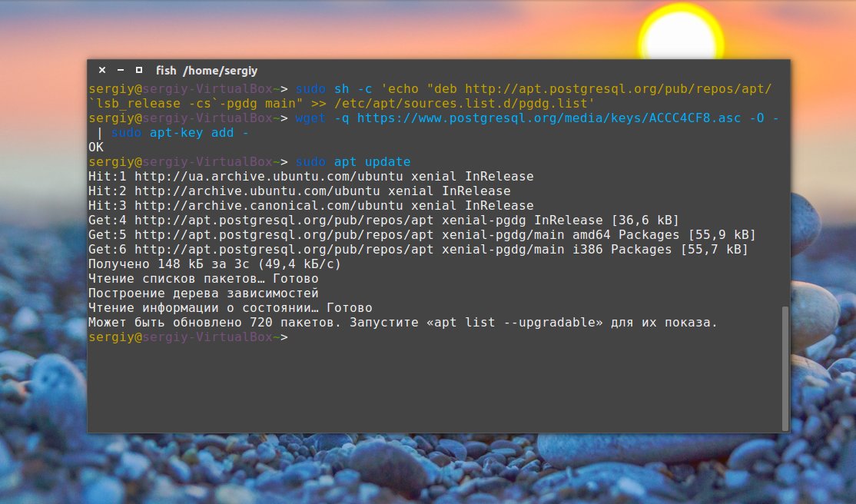The width and height of the screenshot is (856, 504).
Task: Maximize the fish terminal window
Action: pyautogui.click(x=139, y=71)
